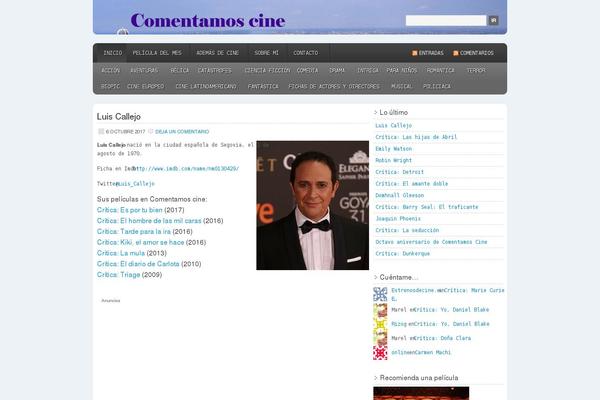Click the search IR button

pos(493,20)
